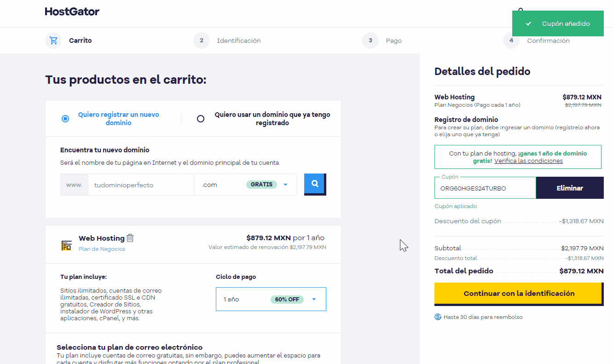Click the 'Total del pedido' label

pyautogui.click(x=464, y=271)
